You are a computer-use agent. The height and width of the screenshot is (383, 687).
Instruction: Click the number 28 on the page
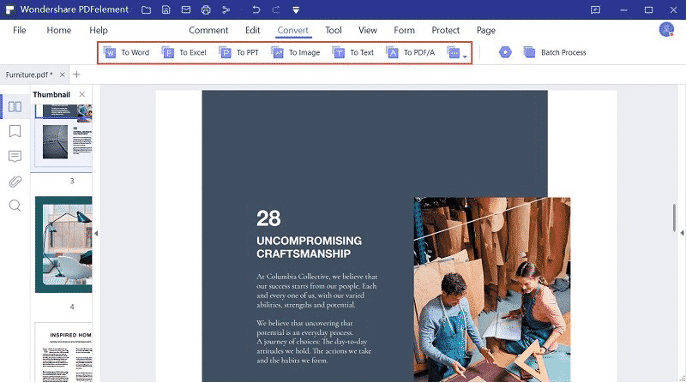[x=269, y=218]
